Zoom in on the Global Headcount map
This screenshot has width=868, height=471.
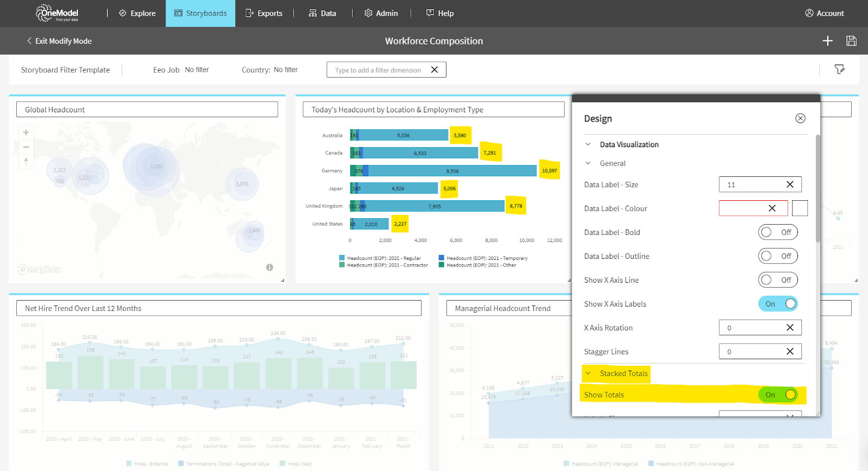click(25, 132)
